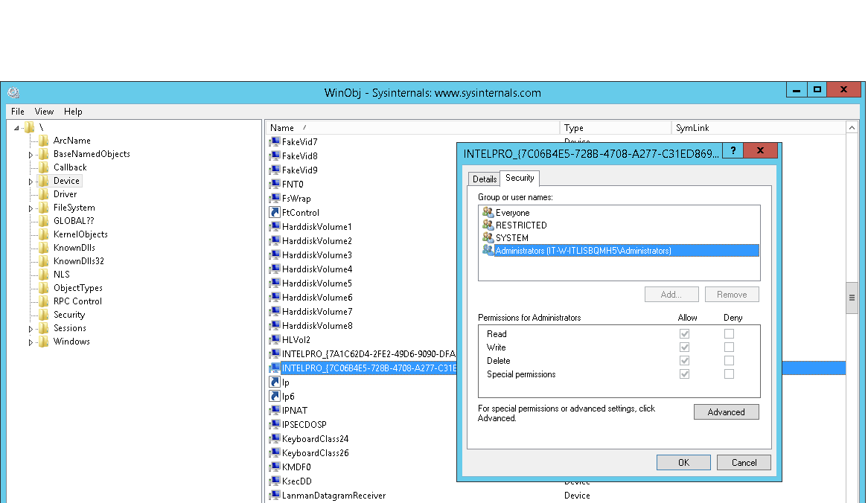The image size is (868, 503).
Task: Click the Everyone group icon
Action: pyautogui.click(x=489, y=212)
